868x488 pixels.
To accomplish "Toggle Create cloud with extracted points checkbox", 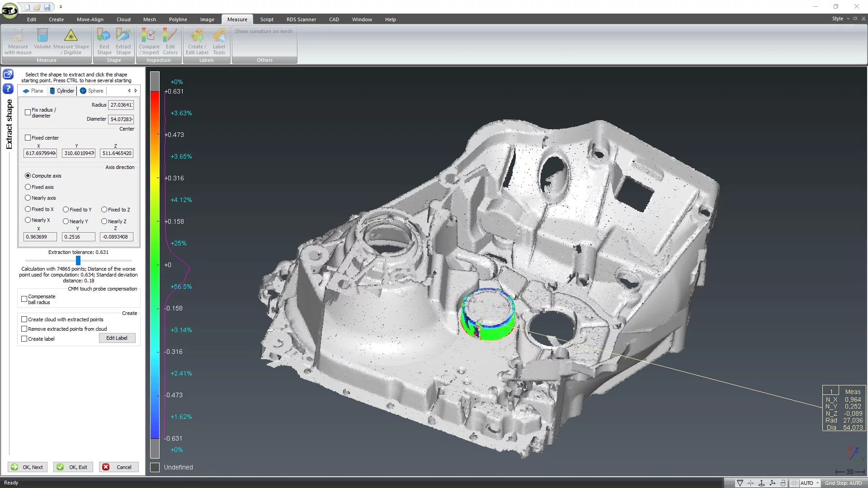I will (24, 319).
